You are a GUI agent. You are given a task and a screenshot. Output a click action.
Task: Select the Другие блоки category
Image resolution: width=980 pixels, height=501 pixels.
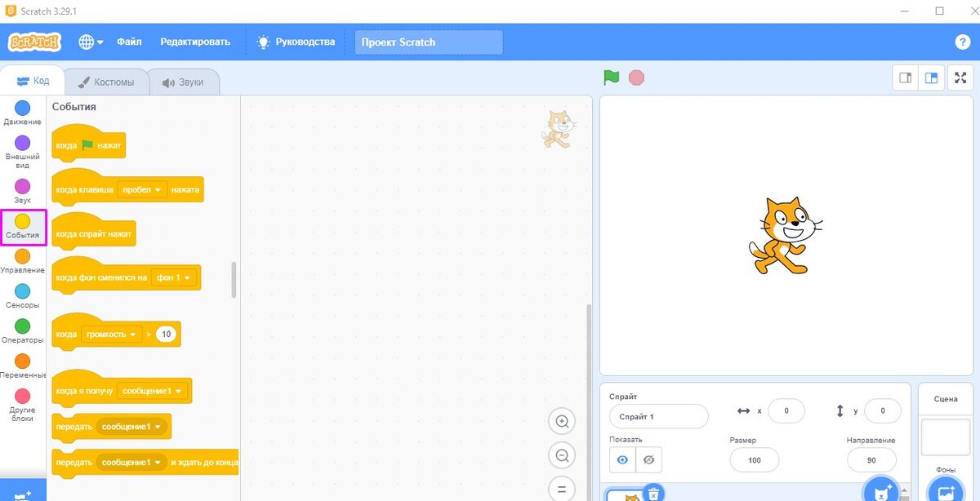23,406
